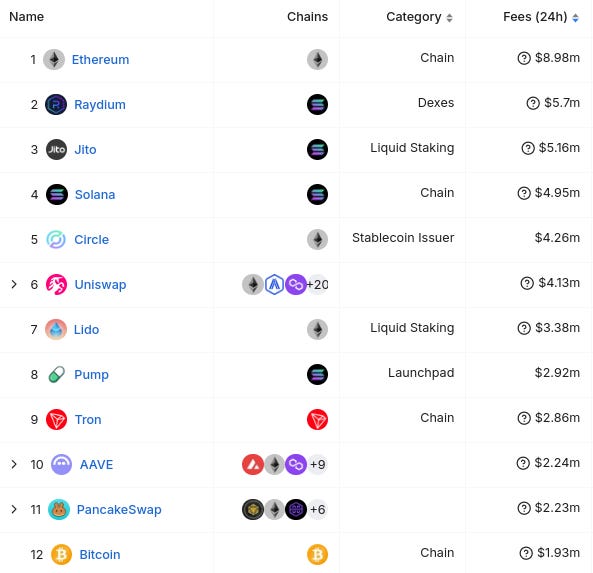Click the Tron chain icon in Chains column
This screenshot has width=593, height=573.
point(317,419)
